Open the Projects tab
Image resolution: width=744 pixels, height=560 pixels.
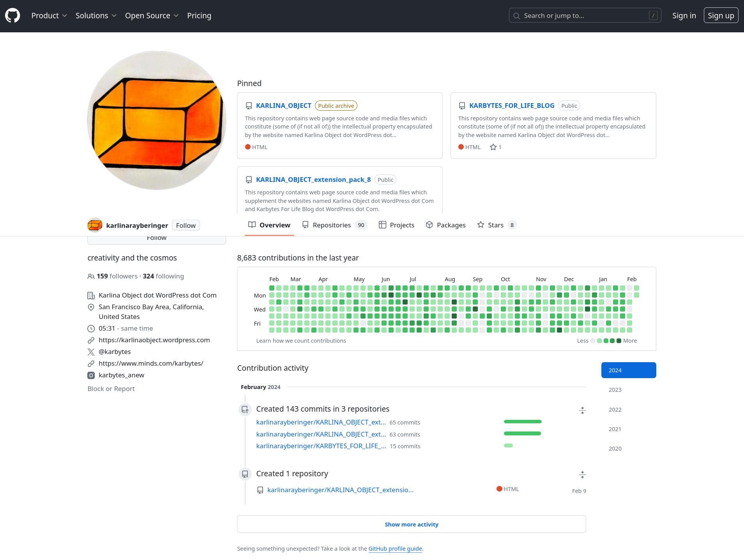tap(396, 225)
